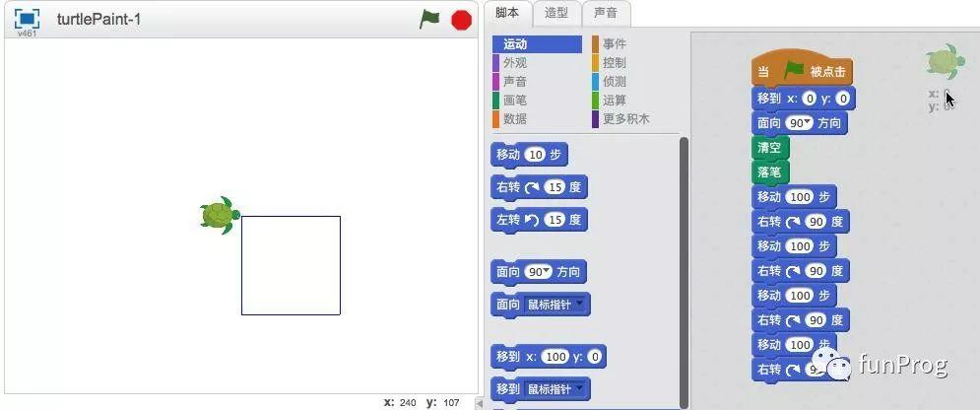Click the third 移动 100 步 script block
This screenshot has width=980, height=410.
click(795, 295)
